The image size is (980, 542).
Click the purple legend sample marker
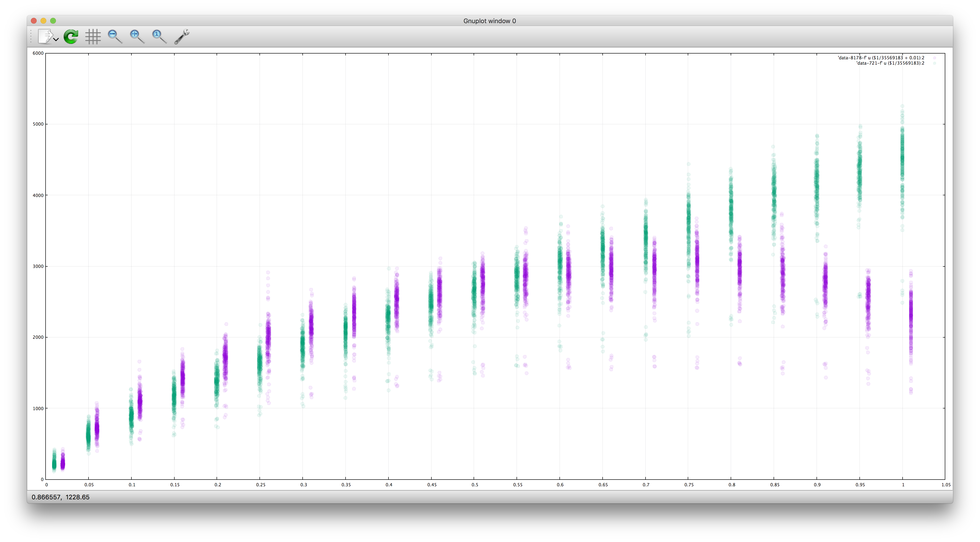[x=934, y=58]
